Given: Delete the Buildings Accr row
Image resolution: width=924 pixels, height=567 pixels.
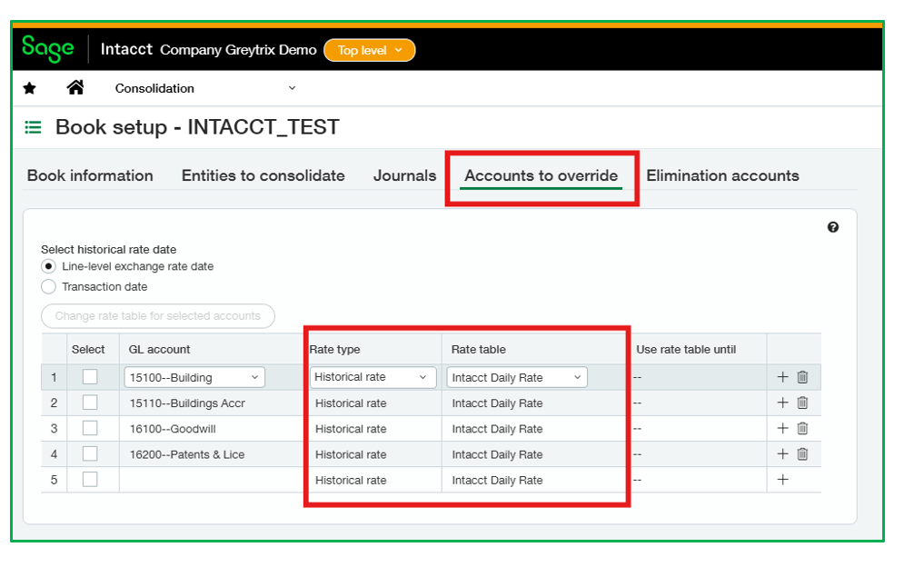Looking at the screenshot, I should [802, 403].
